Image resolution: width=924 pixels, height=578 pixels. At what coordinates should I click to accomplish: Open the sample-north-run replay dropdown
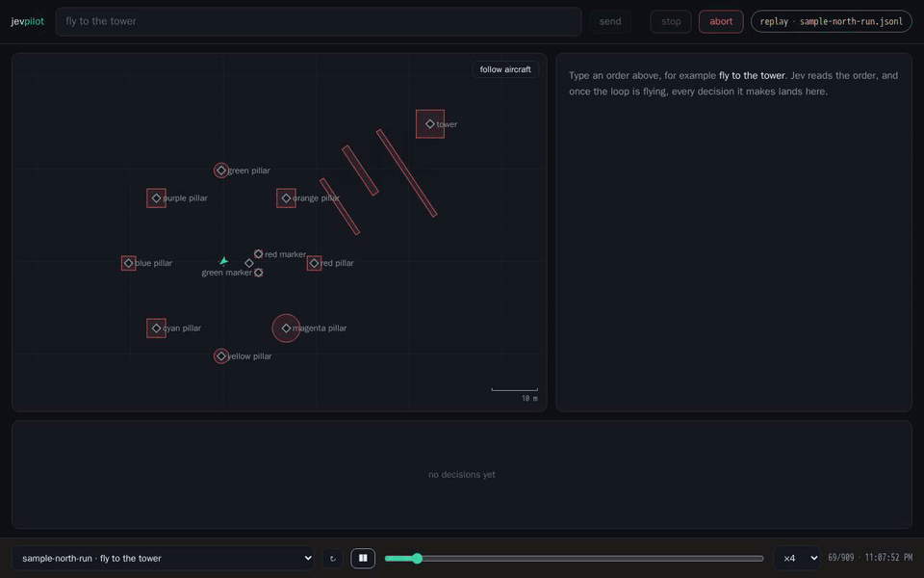(x=164, y=558)
